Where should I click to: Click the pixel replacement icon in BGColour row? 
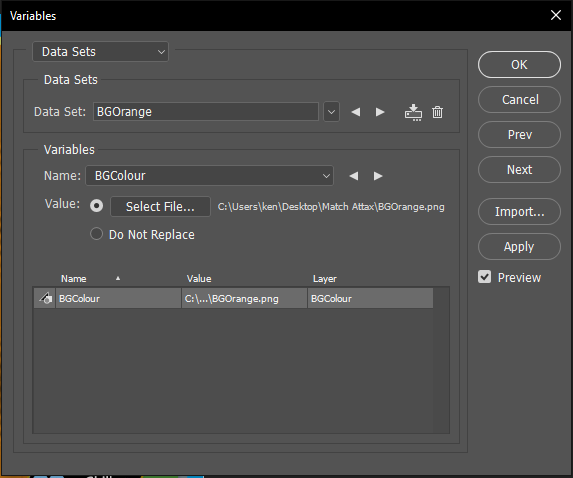click(45, 298)
